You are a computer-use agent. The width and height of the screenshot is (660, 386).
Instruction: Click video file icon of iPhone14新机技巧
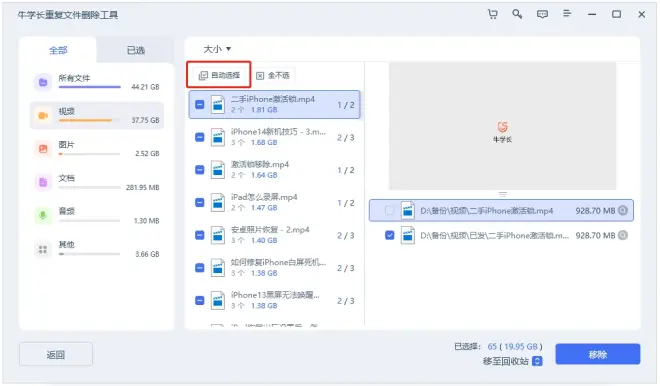(218, 137)
